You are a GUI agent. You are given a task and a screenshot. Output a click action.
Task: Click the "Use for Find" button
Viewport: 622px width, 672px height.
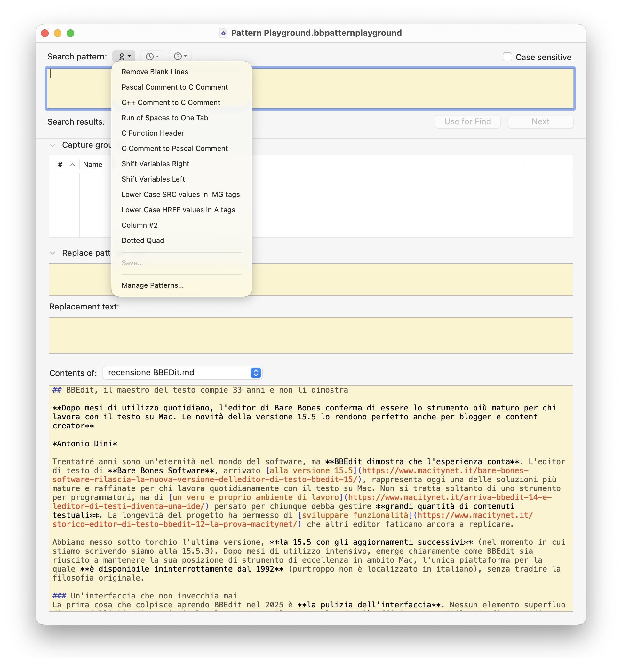point(467,121)
